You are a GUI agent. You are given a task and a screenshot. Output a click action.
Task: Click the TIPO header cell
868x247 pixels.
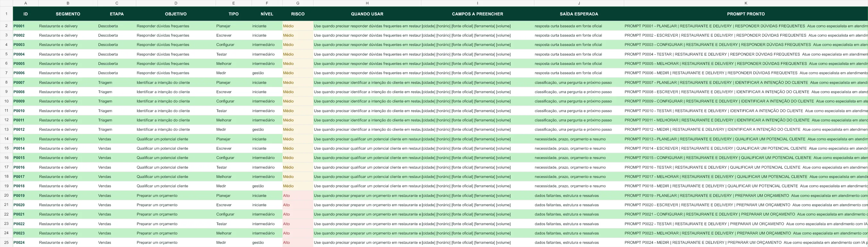point(233,14)
